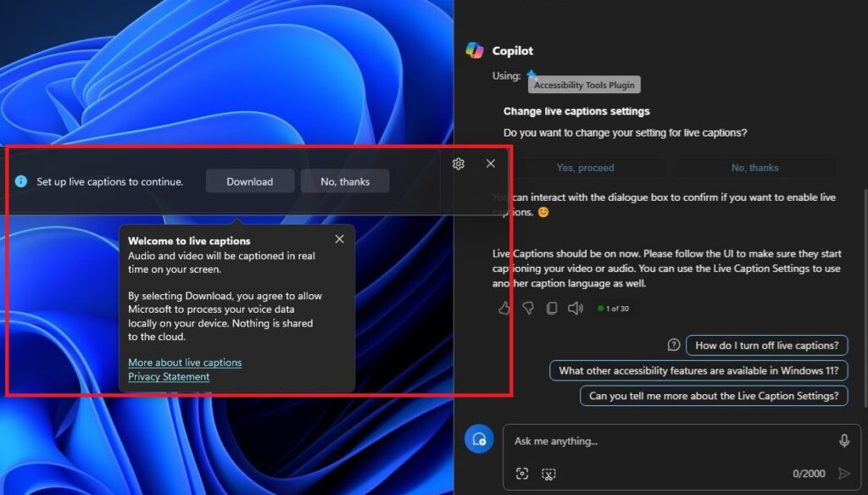Click the Download button for live captions
This screenshot has width=868, height=495.
(x=250, y=181)
